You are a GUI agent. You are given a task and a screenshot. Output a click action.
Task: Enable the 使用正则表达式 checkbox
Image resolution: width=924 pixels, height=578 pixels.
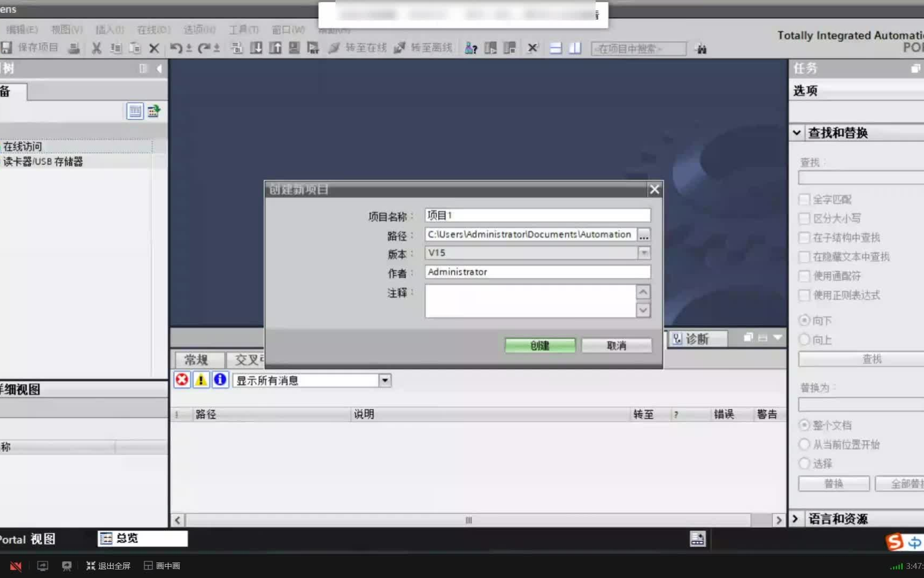coord(804,295)
